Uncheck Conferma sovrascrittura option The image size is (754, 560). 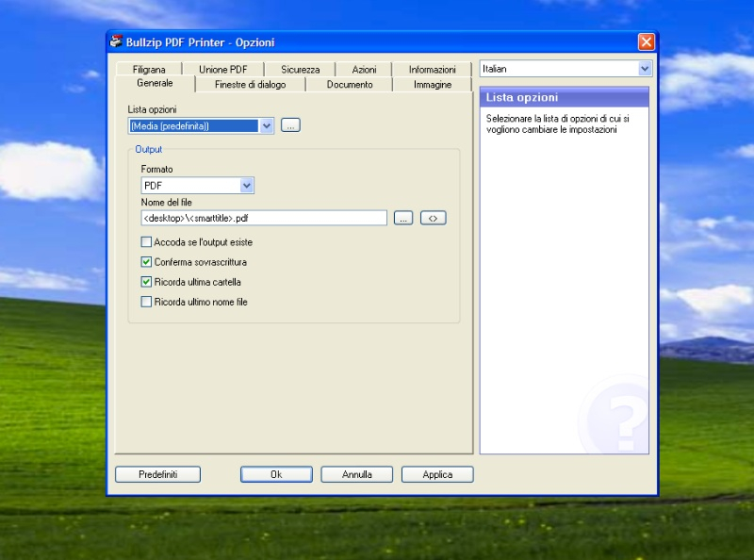pyautogui.click(x=146, y=262)
